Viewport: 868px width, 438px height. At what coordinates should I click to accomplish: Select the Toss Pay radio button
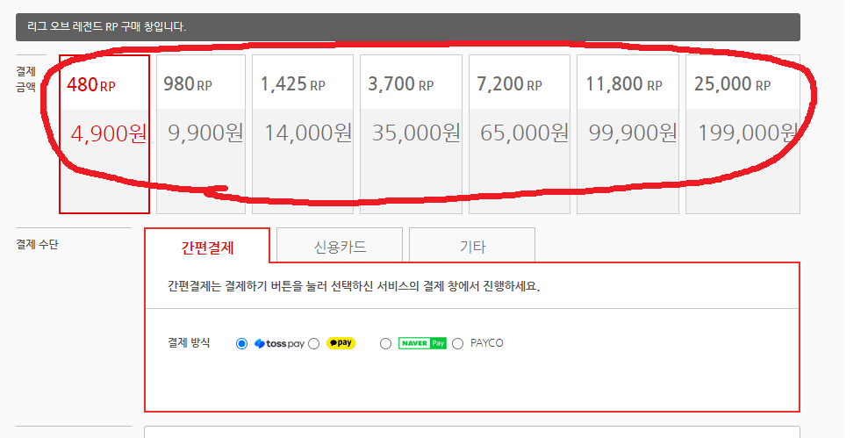241,344
